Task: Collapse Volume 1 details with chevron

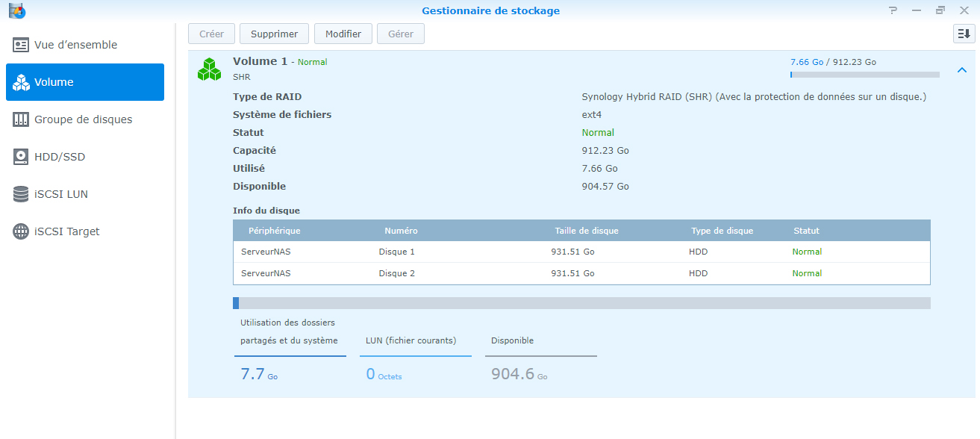Action: (x=961, y=70)
